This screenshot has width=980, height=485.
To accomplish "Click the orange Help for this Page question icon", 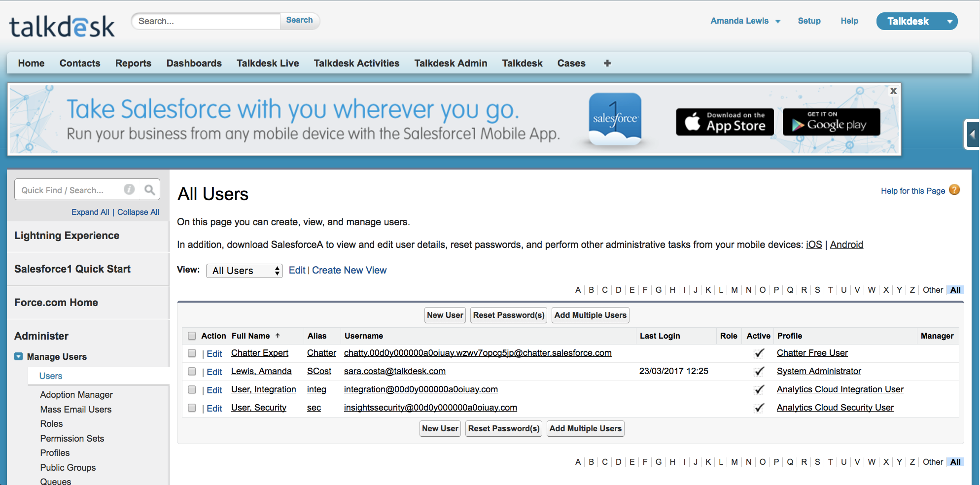I will tap(954, 190).
